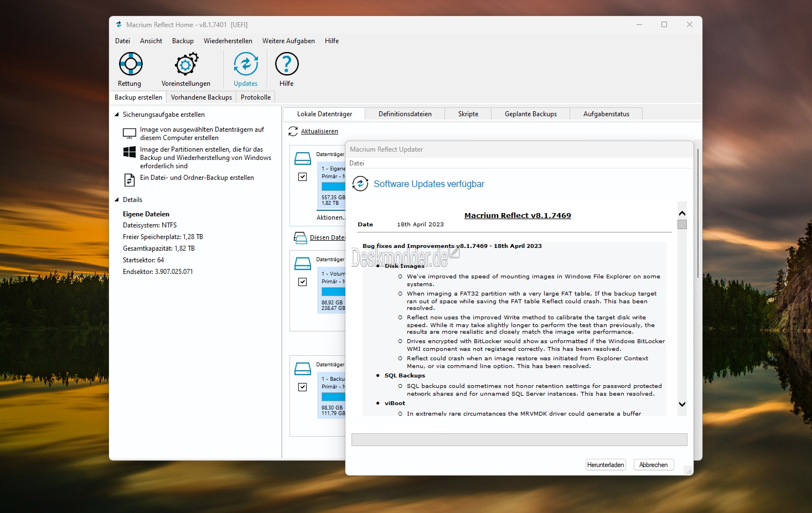Click the 'Disk Images' release note heading

pos(405,266)
